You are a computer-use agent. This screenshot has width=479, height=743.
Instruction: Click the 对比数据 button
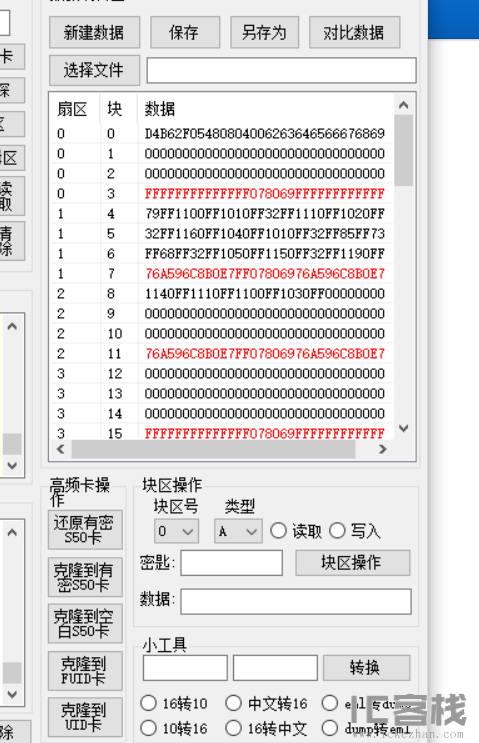(x=354, y=32)
